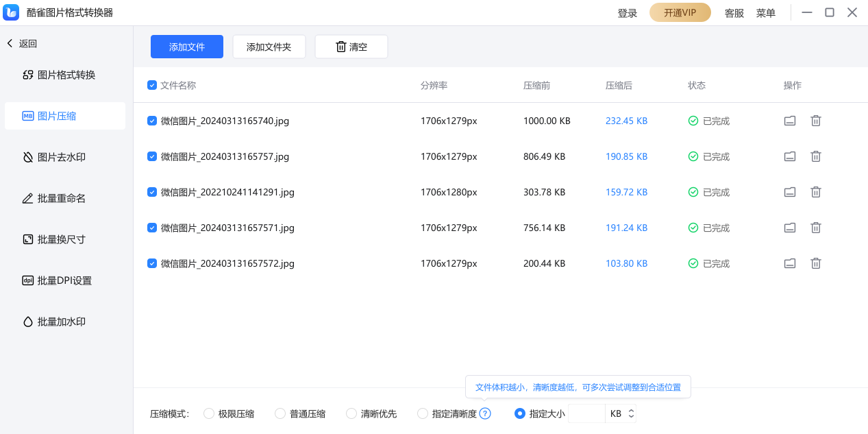Viewport: 868px width, 434px height.
Task: Click the help question mark icon
Action: pyautogui.click(x=485, y=413)
